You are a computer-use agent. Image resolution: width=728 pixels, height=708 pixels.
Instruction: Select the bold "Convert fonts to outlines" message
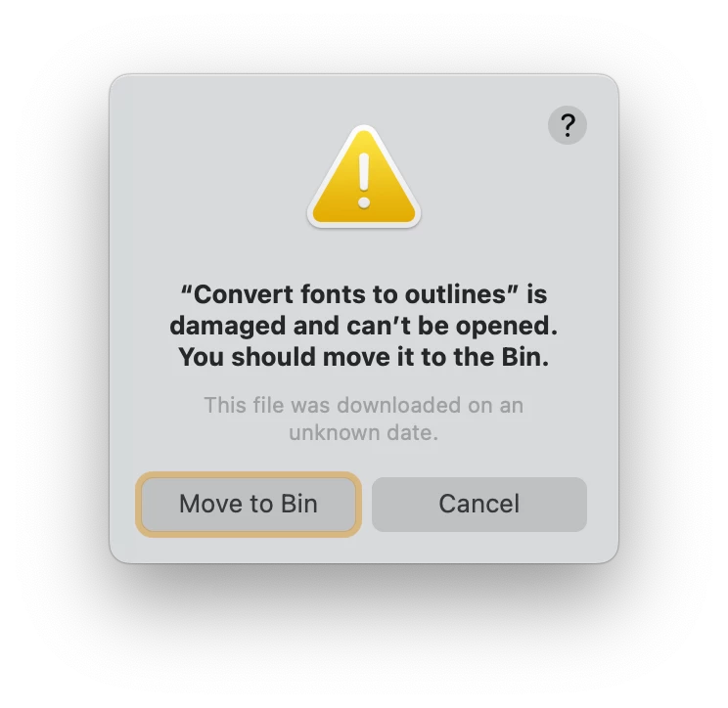tap(364, 326)
